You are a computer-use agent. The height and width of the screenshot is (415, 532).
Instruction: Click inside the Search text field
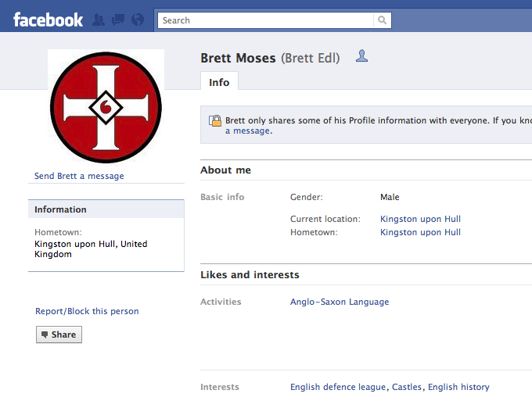(x=266, y=20)
